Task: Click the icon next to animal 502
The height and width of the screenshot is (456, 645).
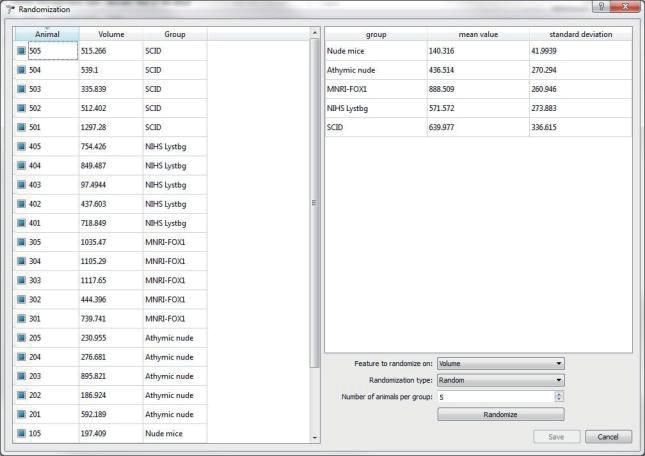Action: coord(21,108)
